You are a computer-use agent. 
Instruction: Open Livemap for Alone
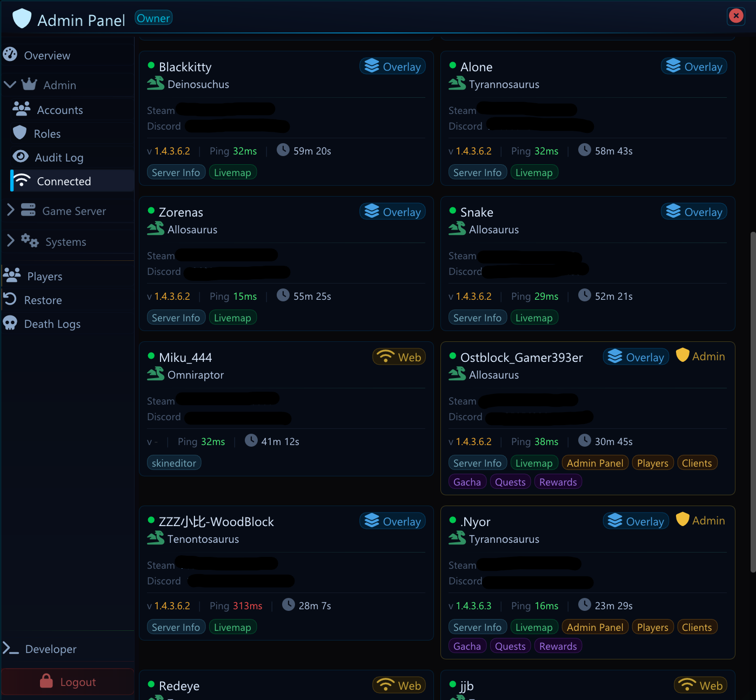[534, 172]
